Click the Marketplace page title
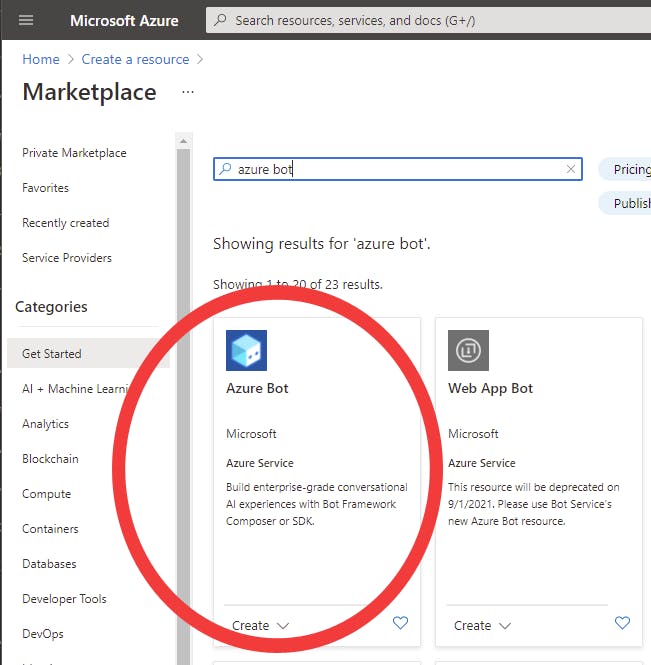651x665 pixels. (x=89, y=92)
